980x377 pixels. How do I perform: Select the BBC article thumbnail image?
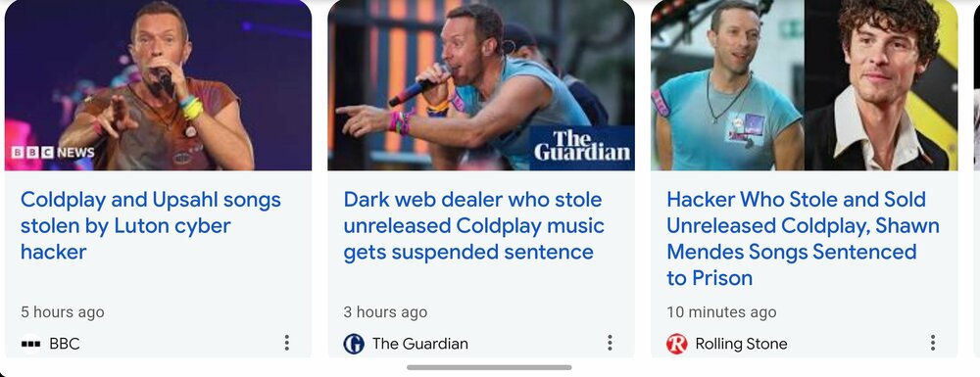[x=158, y=85]
